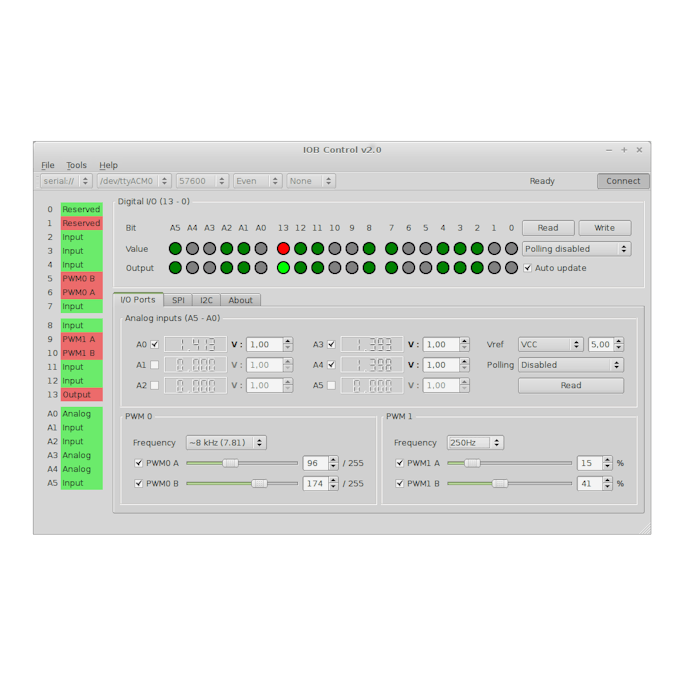Click pin 9 PWM1 A mode label
Image resolution: width=675 pixels, height=675 pixels.
pyautogui.click(x=81, y=339)
